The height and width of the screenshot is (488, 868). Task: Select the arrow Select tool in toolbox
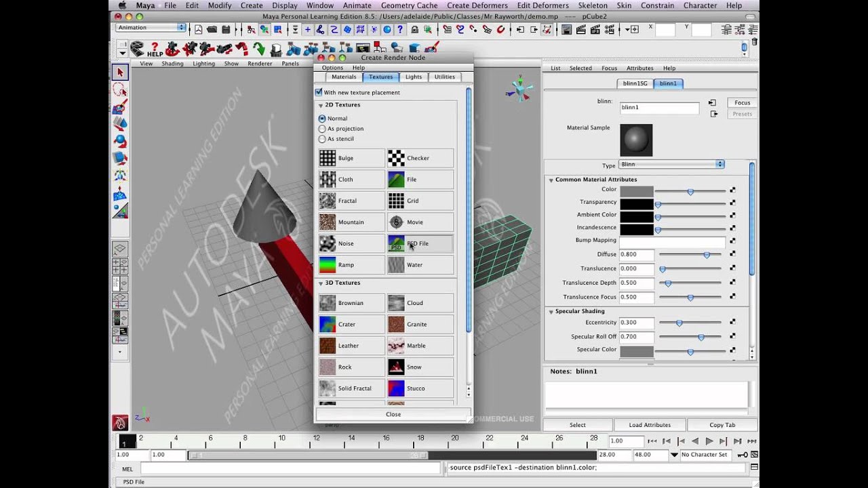click(x=120, y=73)
